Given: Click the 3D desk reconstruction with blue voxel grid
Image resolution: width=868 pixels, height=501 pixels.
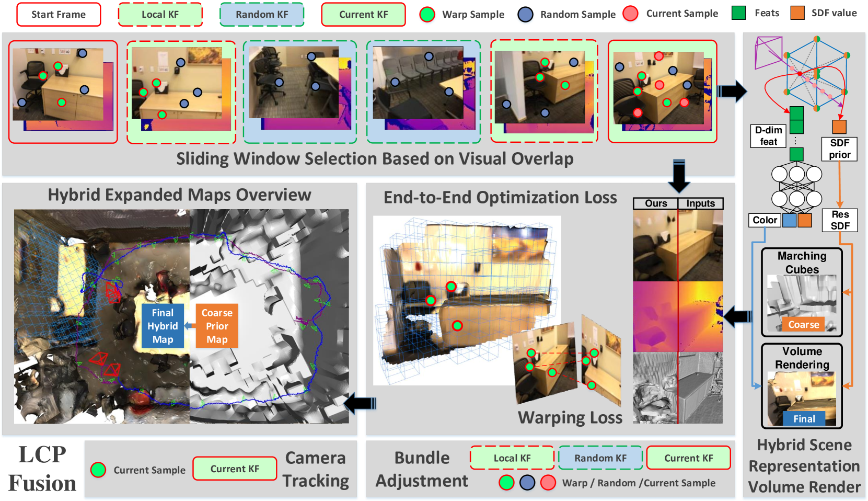Looking at the screenshot, I should (x=467, y=301).
